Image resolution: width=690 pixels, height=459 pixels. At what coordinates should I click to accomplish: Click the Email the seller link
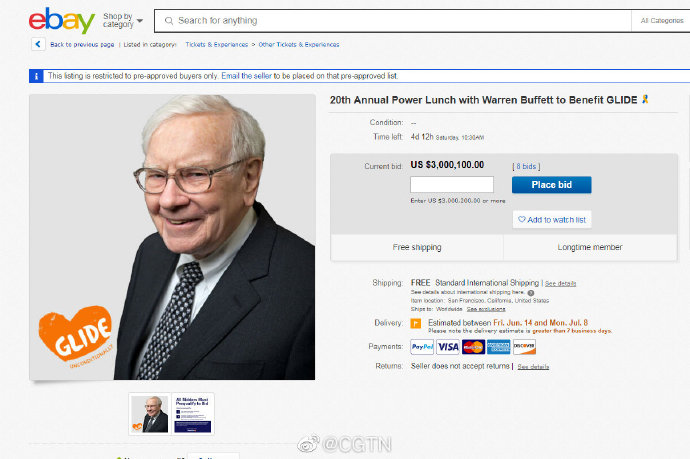[x=246, y=76]
